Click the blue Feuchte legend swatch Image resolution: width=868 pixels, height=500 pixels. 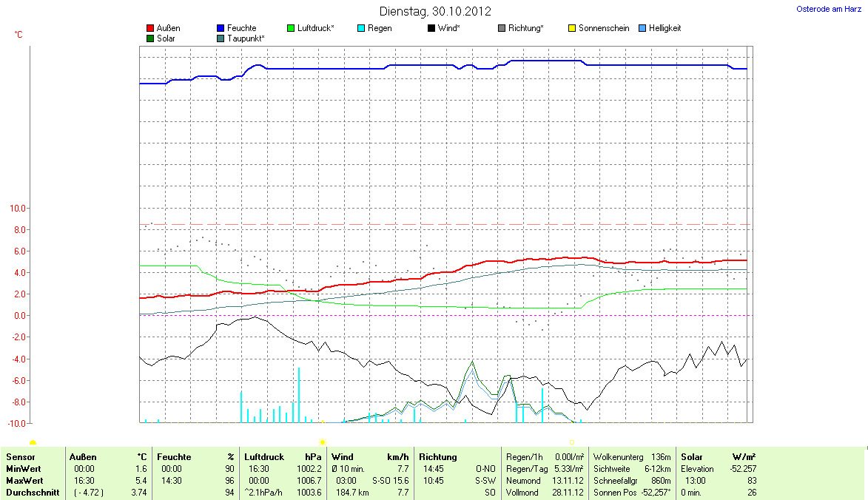click(221, 29)
